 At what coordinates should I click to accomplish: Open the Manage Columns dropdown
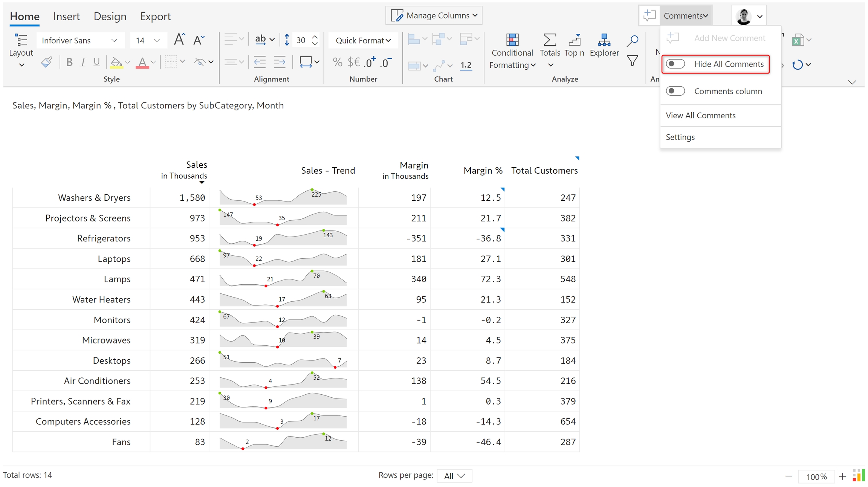434,15
